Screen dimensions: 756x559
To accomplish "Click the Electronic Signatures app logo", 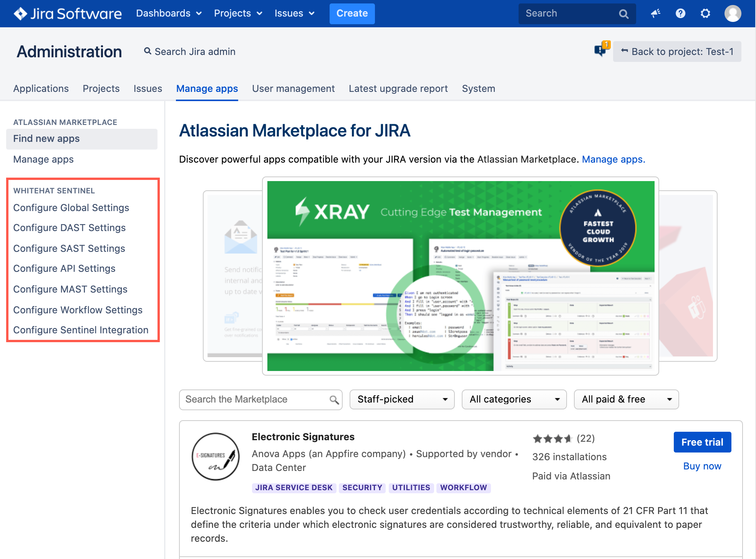I will 216,456.
